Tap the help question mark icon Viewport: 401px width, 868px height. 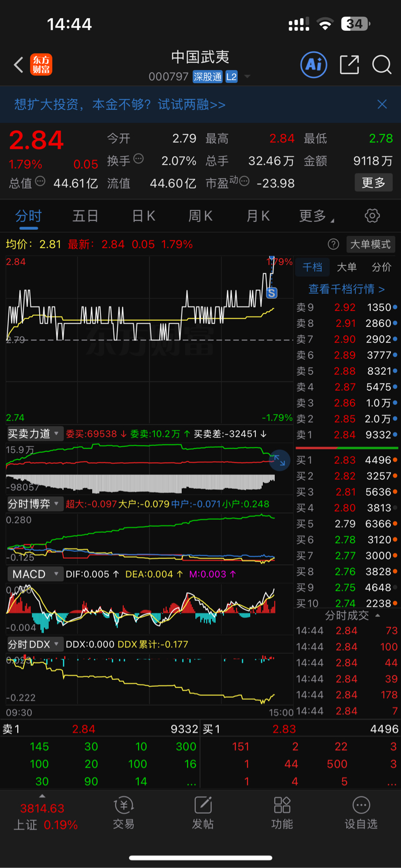click(x=333, y=244)
